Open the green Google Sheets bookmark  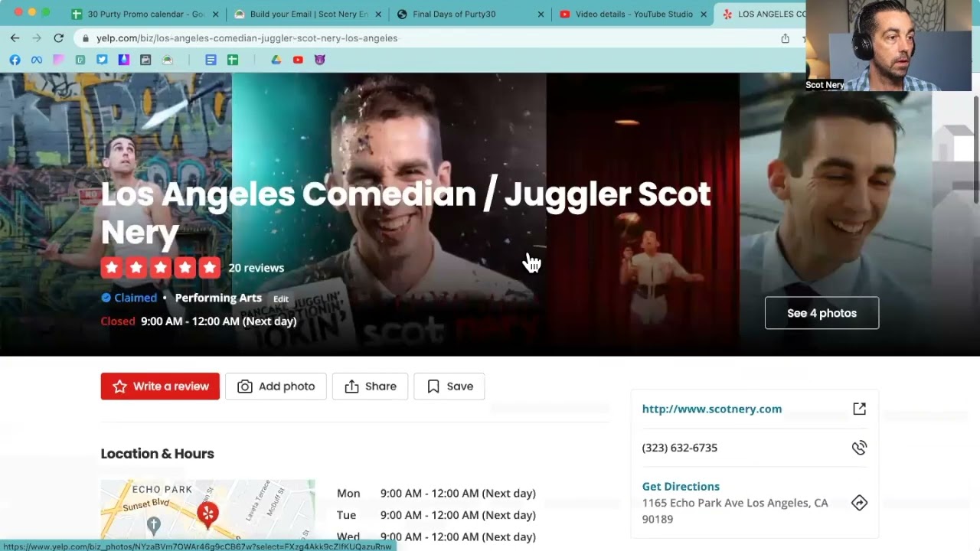(233, 60)
